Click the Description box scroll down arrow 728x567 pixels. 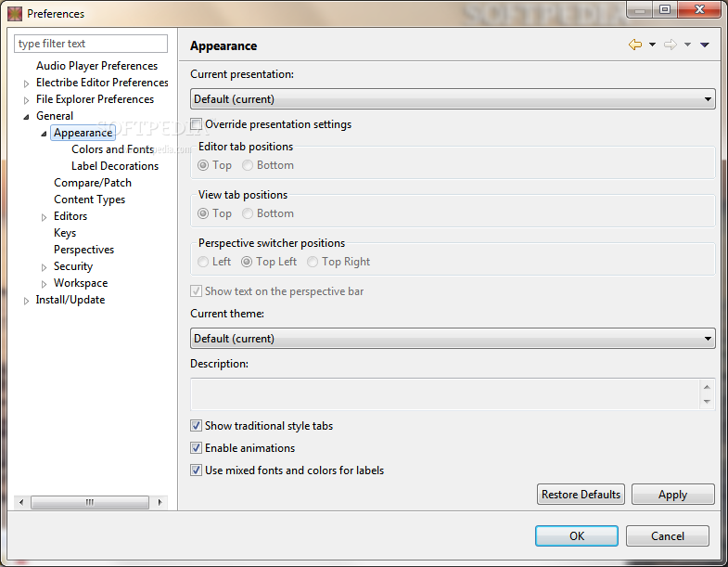tap(707, 402)
